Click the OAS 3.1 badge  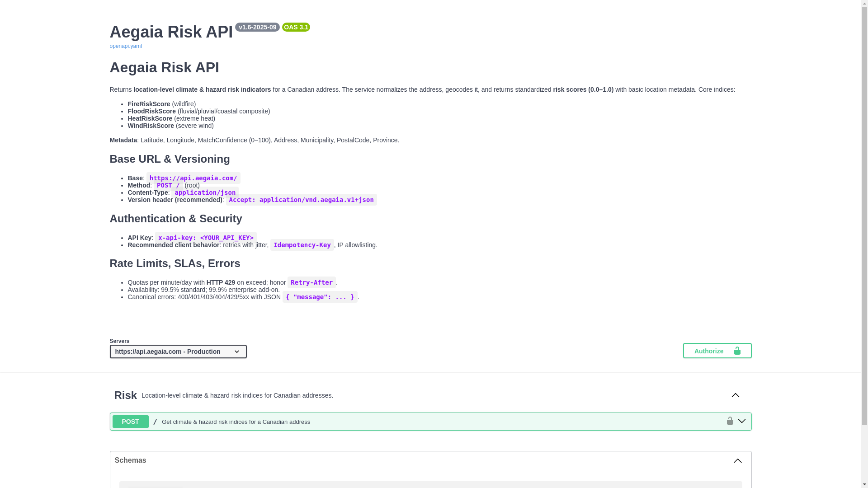coord(296,27)
